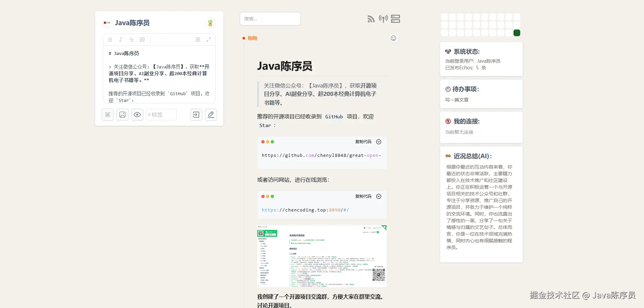The image size is (644, 308).
Task: Copy the GitHub URL code with 复制代码
Action: tap(363, 142)
